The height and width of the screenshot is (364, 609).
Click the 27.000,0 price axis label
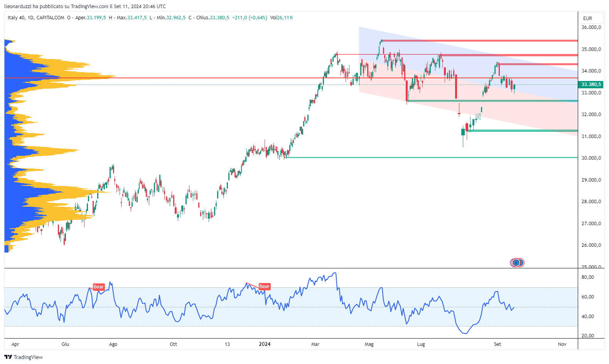tap(591, 224)
